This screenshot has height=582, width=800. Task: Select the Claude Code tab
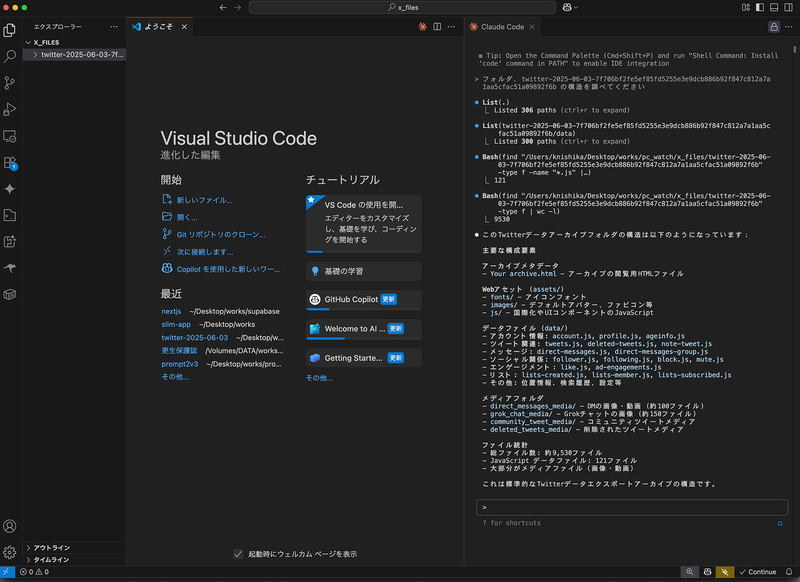[x=502, y=27]
